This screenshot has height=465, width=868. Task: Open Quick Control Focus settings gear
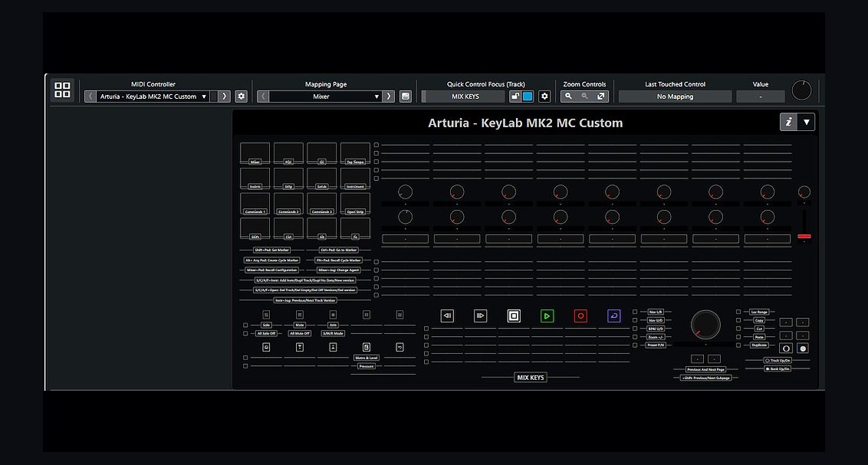pos(544,97)
